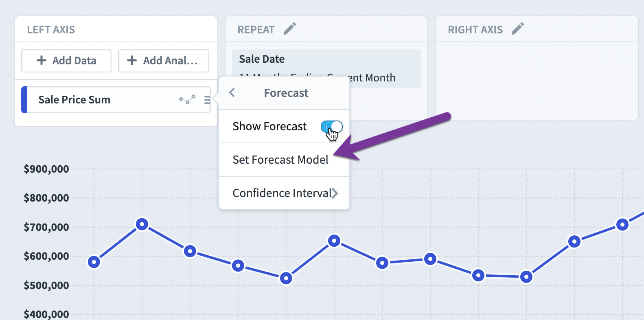Viewport: 644px width, 320px height.
Task: Open the Sale Date field dropdown
Action: click(326, 68)
